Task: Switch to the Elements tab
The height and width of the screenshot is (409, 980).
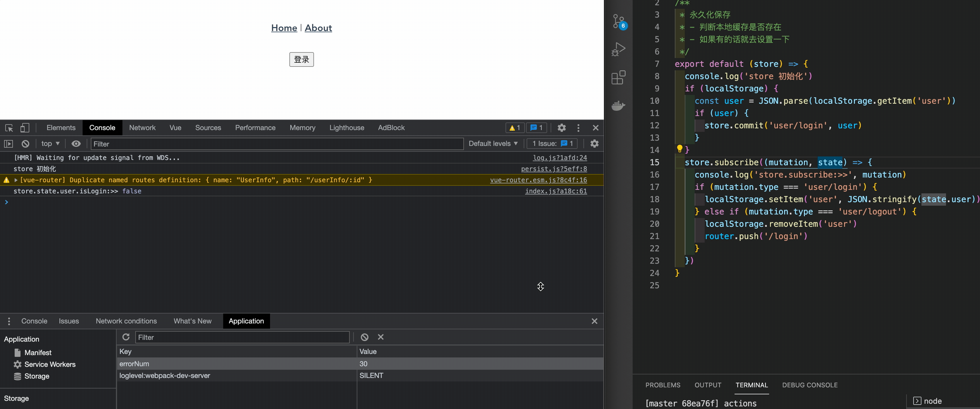Action: 61,128
